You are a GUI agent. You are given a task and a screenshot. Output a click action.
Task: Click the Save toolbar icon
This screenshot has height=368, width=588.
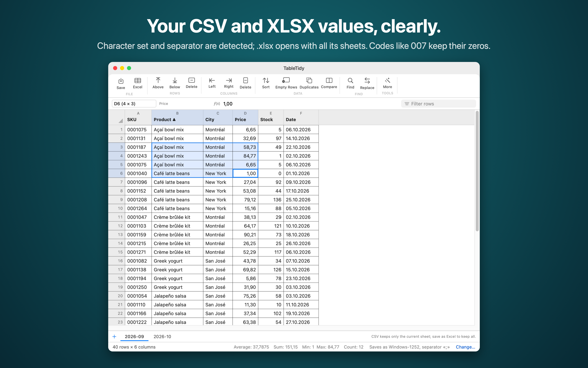(121, 83)
